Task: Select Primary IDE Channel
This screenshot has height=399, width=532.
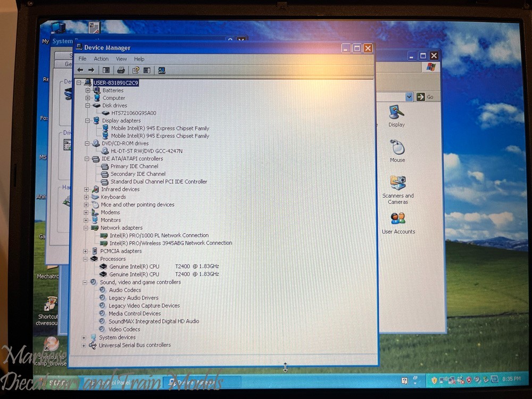Action: pyautogui.click(x=135, y=166)
